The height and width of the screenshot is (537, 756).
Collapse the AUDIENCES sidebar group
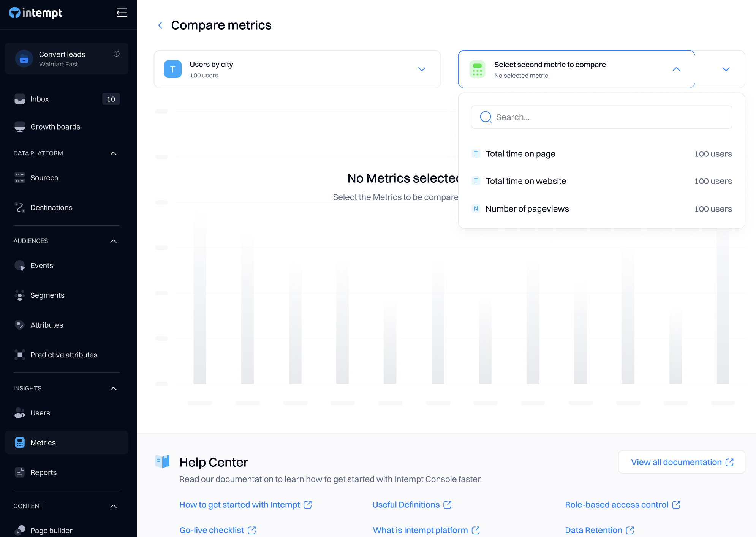click(113, 241)
